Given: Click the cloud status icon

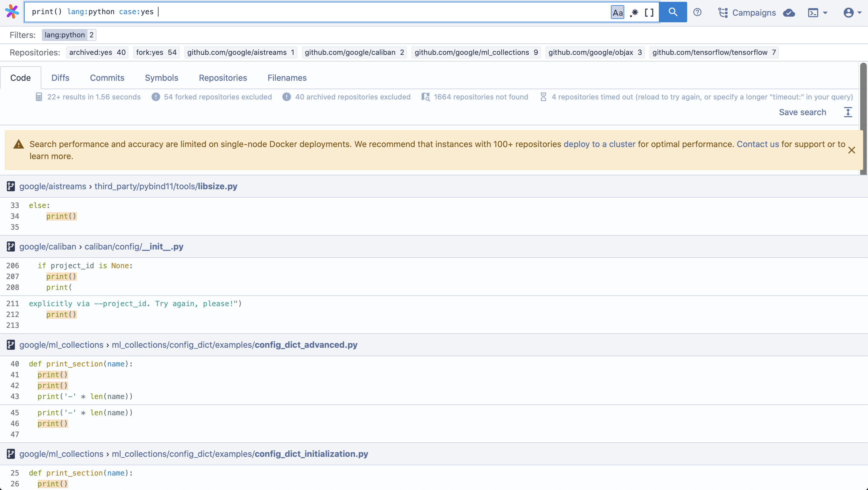Looking at the screenshot, I should click(x=789, y=13).
